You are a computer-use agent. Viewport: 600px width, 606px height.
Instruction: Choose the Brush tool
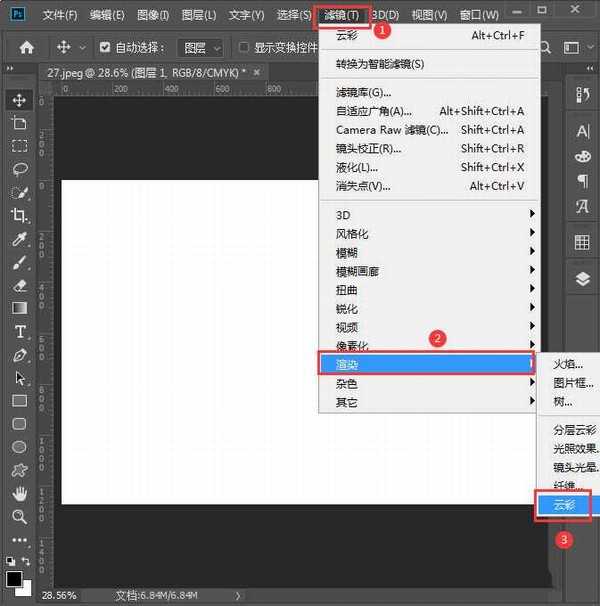pos(19,263)
